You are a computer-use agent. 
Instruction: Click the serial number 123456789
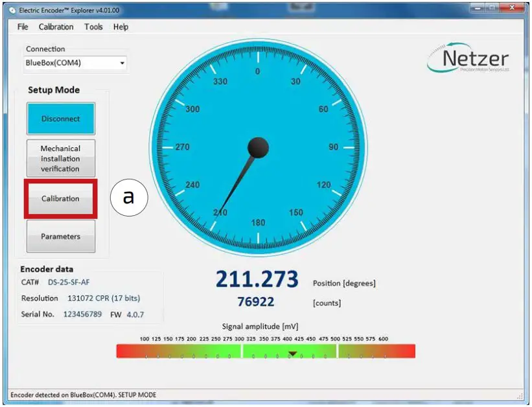(82, 314)
